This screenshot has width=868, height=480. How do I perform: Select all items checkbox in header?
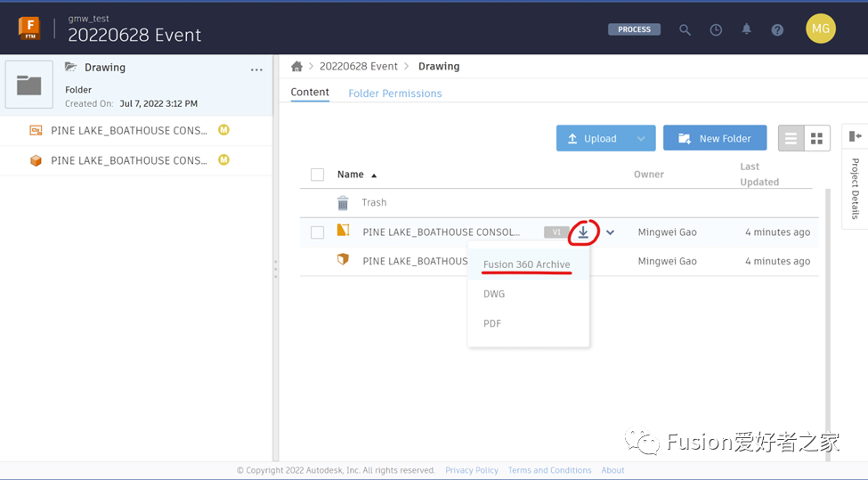[x=317, y=175]
